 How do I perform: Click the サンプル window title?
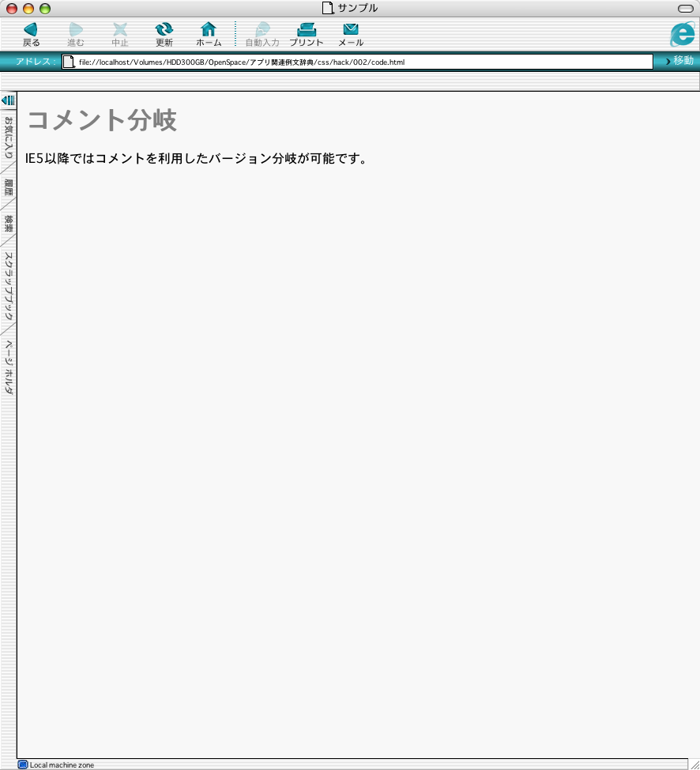point(358,8)
